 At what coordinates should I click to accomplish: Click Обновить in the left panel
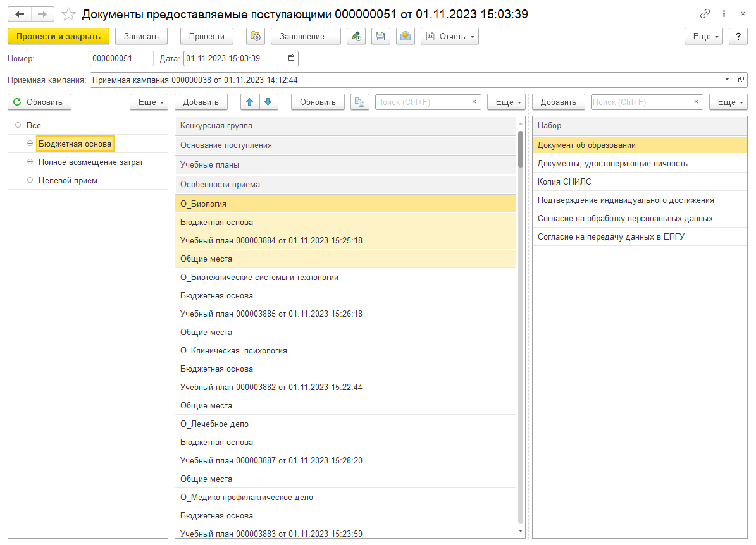39,102
